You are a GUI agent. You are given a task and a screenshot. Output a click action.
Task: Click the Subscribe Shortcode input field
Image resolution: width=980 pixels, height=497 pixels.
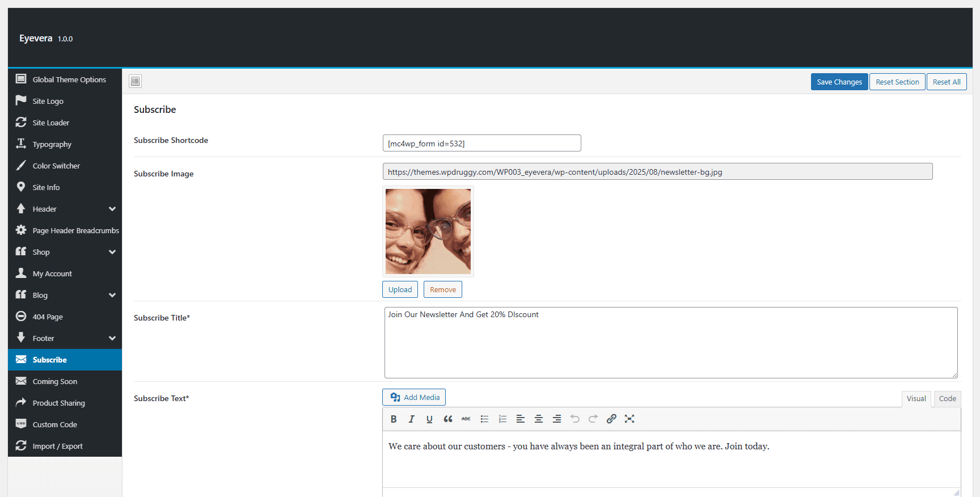point(482,143)
